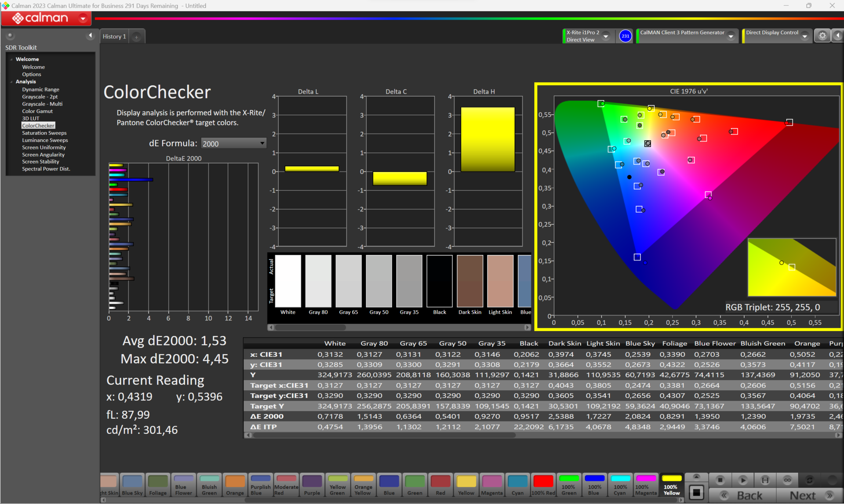Open CalMAN Client 3 Pattern Generator dropdown
The image size is (844, 504).
click(731, 36)
